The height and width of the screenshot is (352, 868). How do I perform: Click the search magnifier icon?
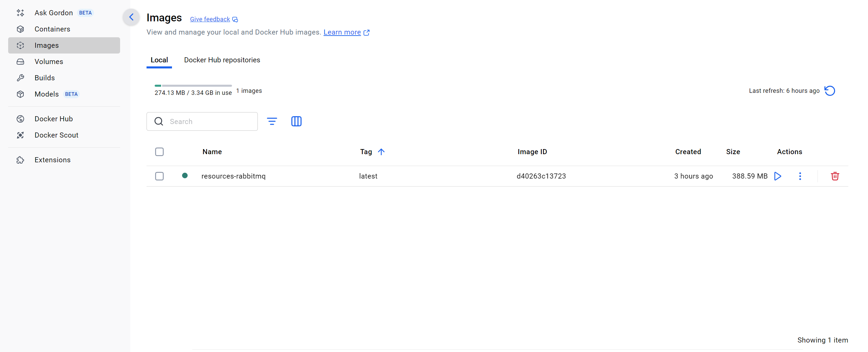(x=159, y=122)
